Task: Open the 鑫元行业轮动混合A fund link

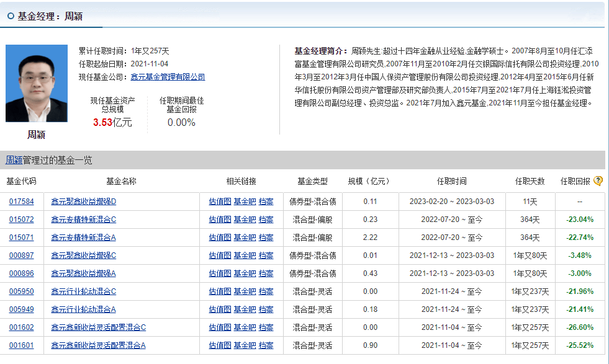Action: 83,309
